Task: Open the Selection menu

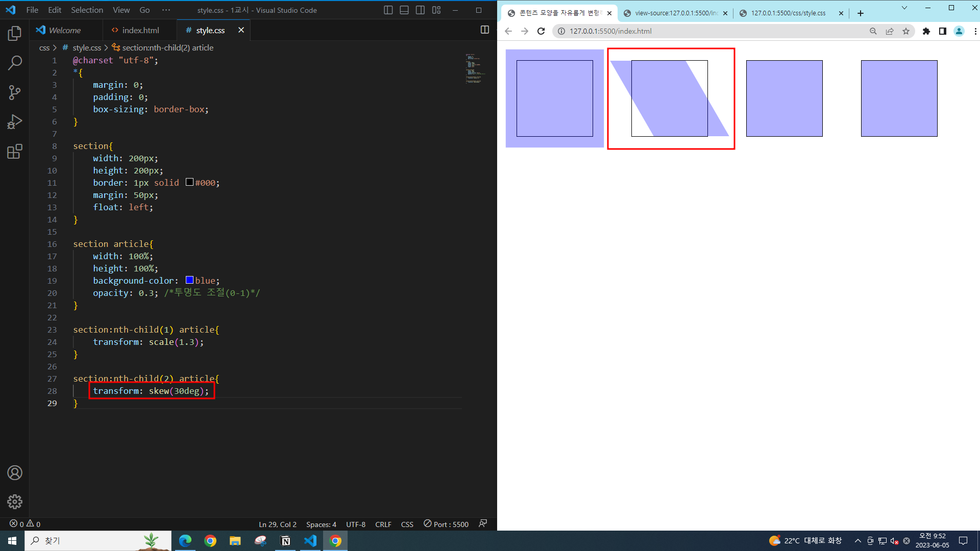Action: click(x=87, y=10)
